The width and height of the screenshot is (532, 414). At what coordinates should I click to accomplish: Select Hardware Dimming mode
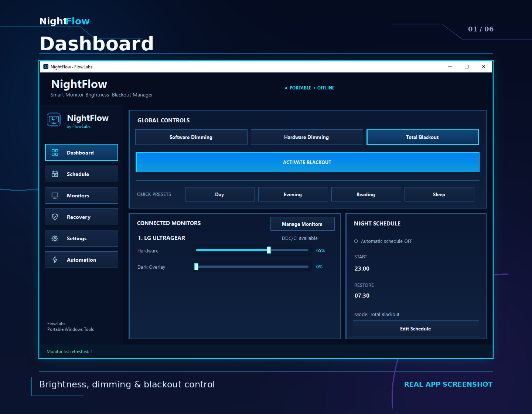coord(307,137)
